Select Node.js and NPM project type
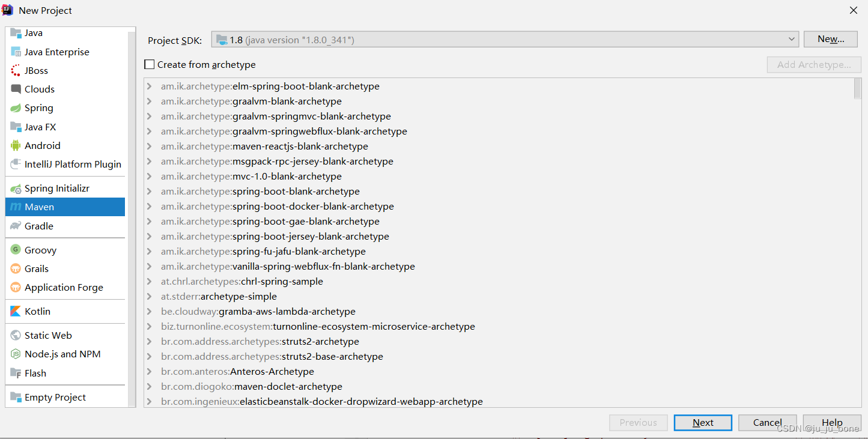The height and width of the screenshot is (439, 868). (x=65, y=354)
